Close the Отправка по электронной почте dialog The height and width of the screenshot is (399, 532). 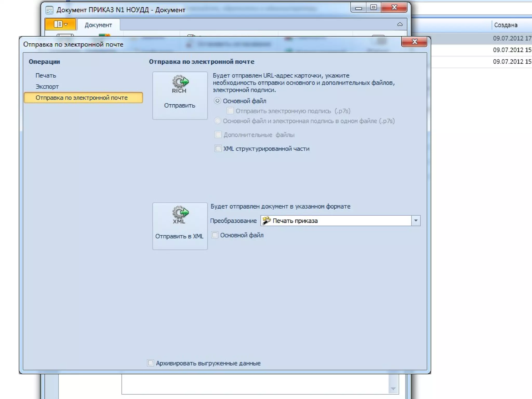414,42
